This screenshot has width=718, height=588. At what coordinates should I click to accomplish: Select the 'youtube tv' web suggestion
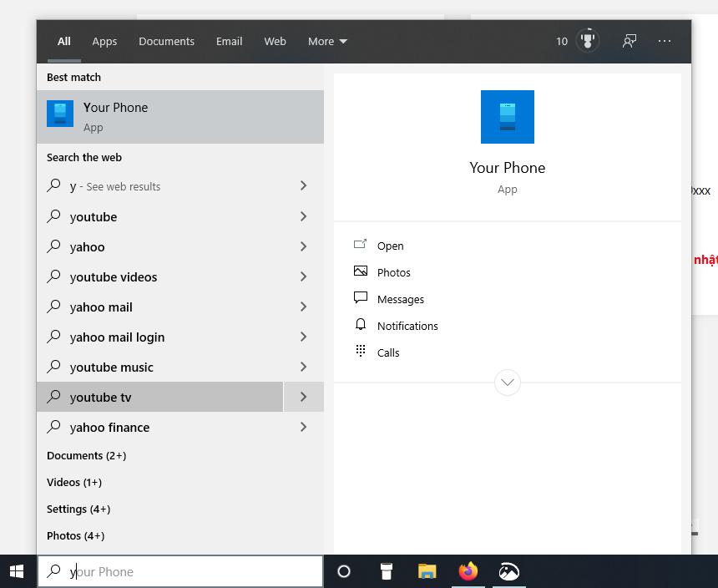coord(159,397)
